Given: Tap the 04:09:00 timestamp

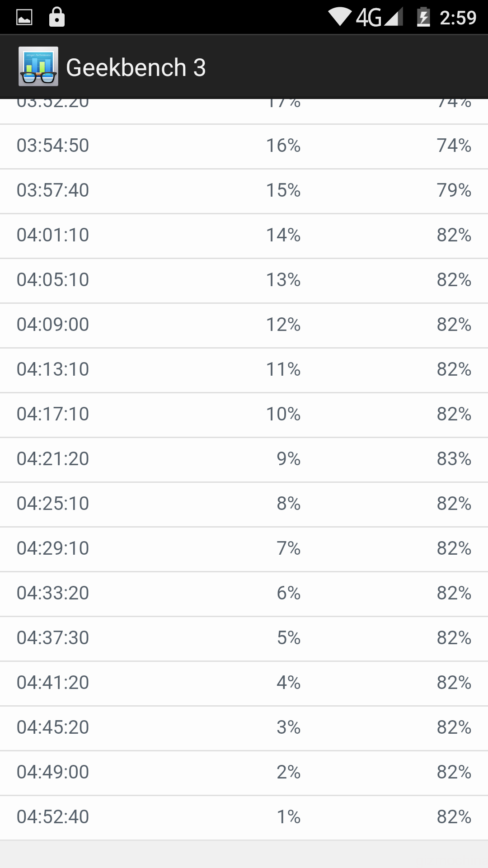Looking at the screenshot, I should pos(53,325).
